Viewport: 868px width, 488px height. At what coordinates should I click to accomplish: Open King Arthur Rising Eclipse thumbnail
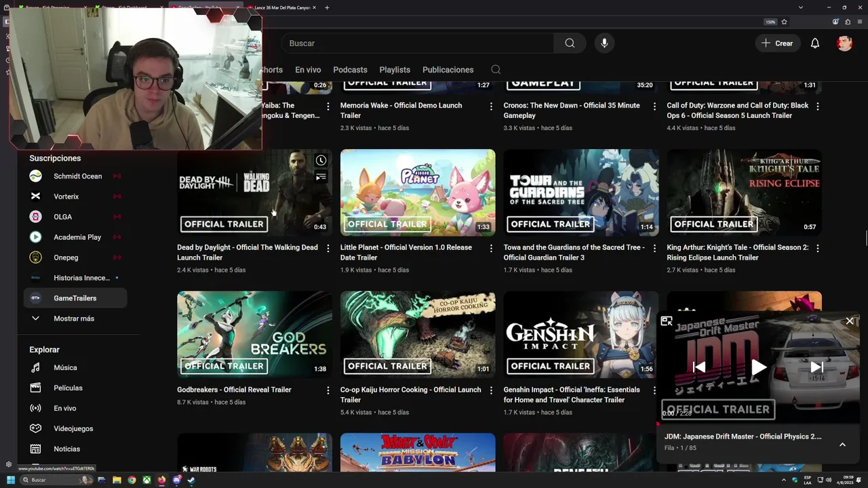click(744, 192)
